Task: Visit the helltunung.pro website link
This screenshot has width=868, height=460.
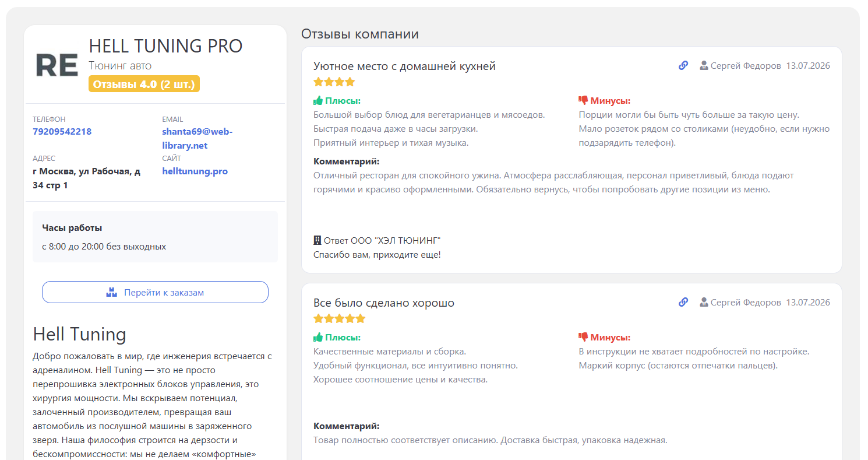Action: (x=195, y=171)
